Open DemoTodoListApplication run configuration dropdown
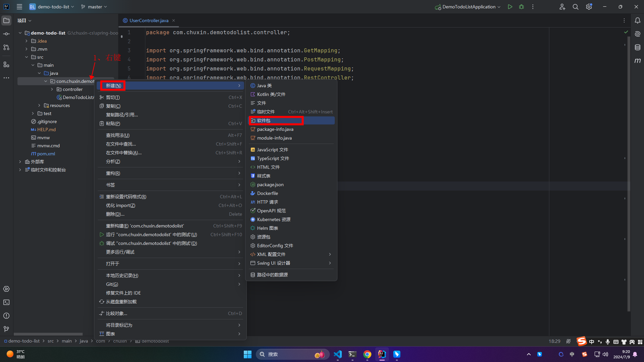The height and width of the screenshot is (362, 644). coord(468,7)
